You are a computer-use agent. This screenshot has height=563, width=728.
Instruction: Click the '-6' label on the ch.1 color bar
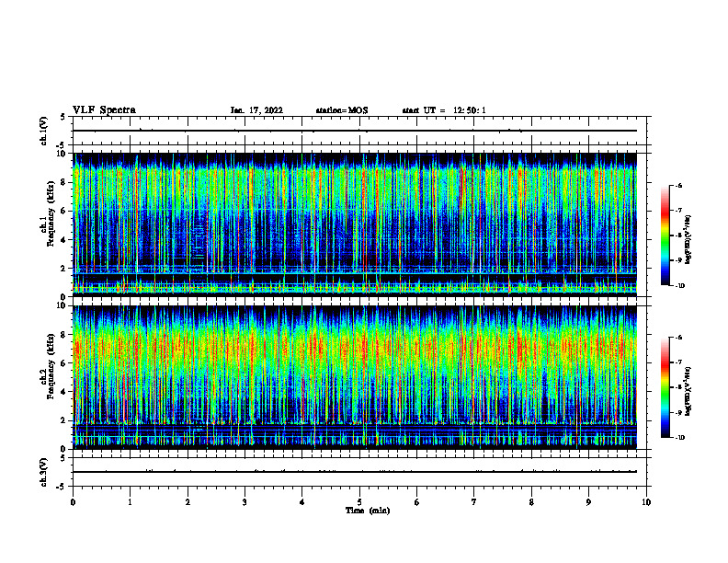pos(677,185)
